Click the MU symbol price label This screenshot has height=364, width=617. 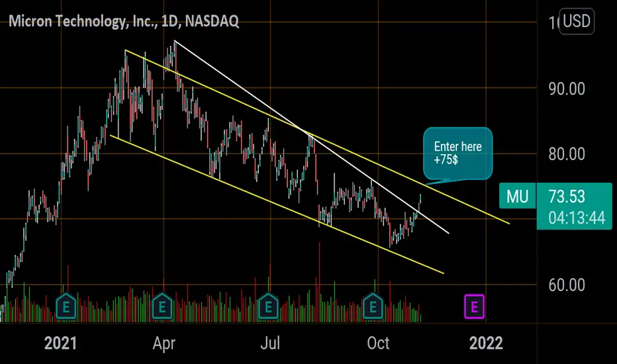pos(517,196)
